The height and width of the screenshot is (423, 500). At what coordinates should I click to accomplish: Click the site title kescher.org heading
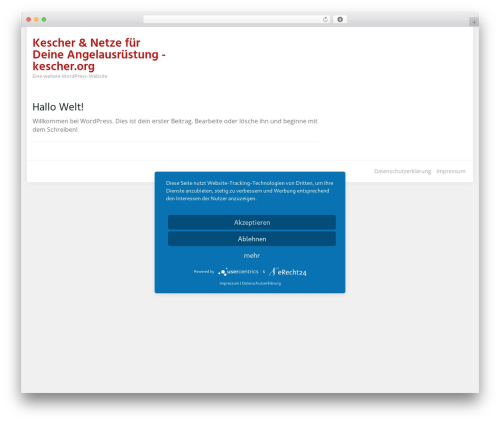tap(99, 54)
